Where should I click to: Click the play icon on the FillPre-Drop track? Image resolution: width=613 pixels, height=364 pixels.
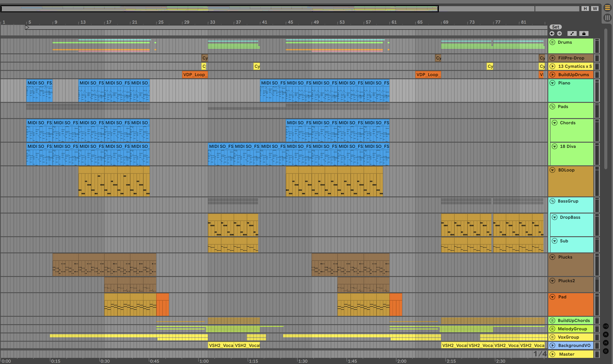click(x=552, y=58)
